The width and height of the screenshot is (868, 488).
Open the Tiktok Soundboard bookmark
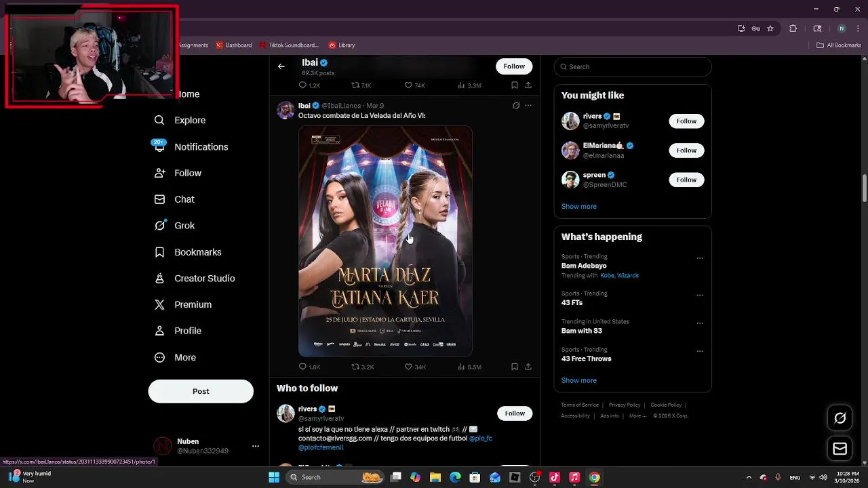click(x=289, y=45)
